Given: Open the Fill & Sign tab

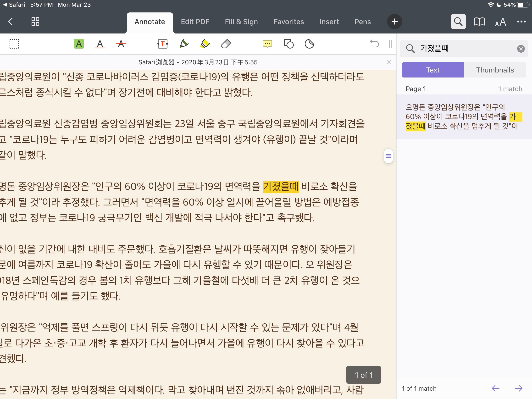Looking at the screenshot, I should point(241,22).
